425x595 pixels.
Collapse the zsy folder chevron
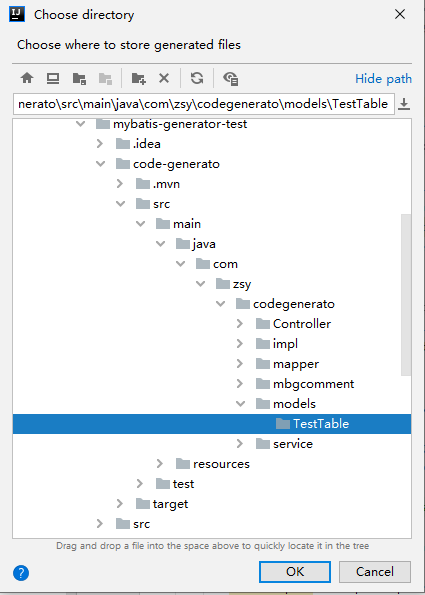[x=201, y=284]
